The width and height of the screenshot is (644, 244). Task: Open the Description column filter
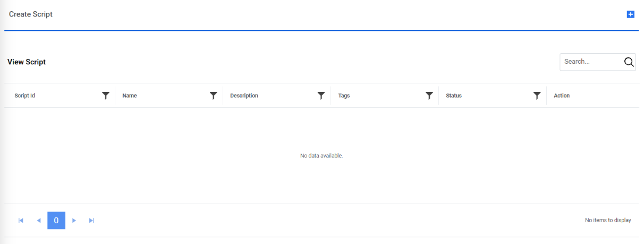321,96
